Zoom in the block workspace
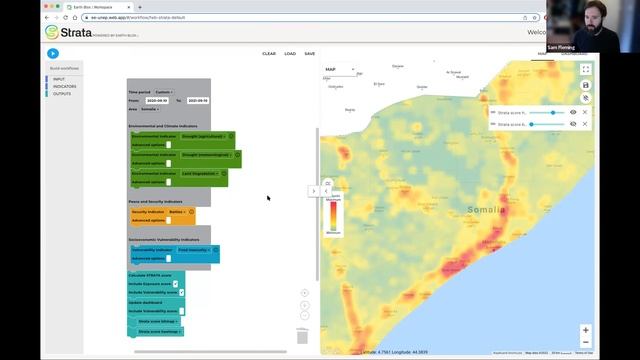The height and width of the screenshot is (360, 640). click(304, 305)
